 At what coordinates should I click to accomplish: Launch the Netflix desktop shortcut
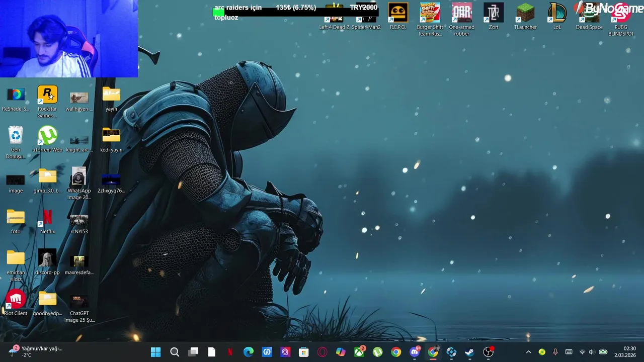point(47,222)
